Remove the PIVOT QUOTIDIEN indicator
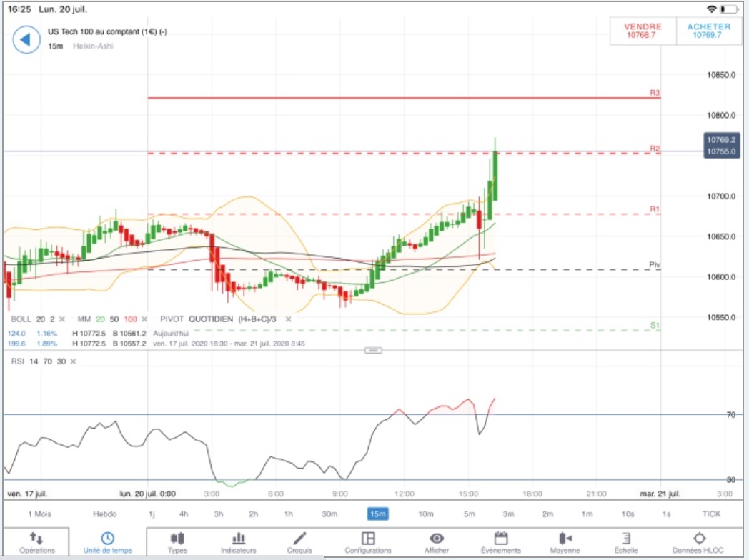This screenshot has height=560, width=749. coord(288,319)
